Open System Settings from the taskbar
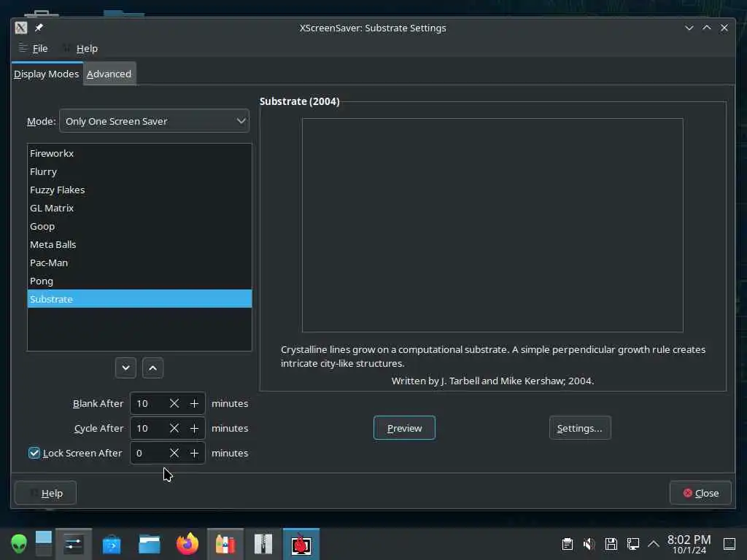747x560 pixels. coord(74,544)
